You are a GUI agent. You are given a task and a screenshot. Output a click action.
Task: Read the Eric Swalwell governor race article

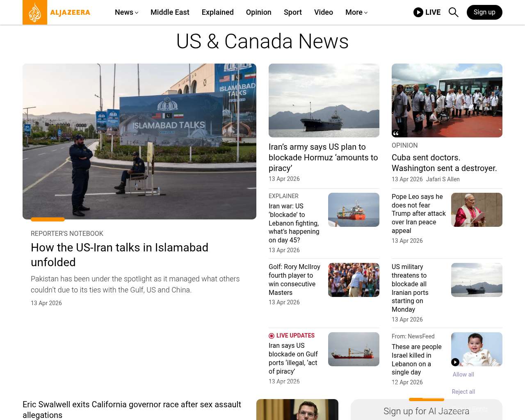[132, 409]
